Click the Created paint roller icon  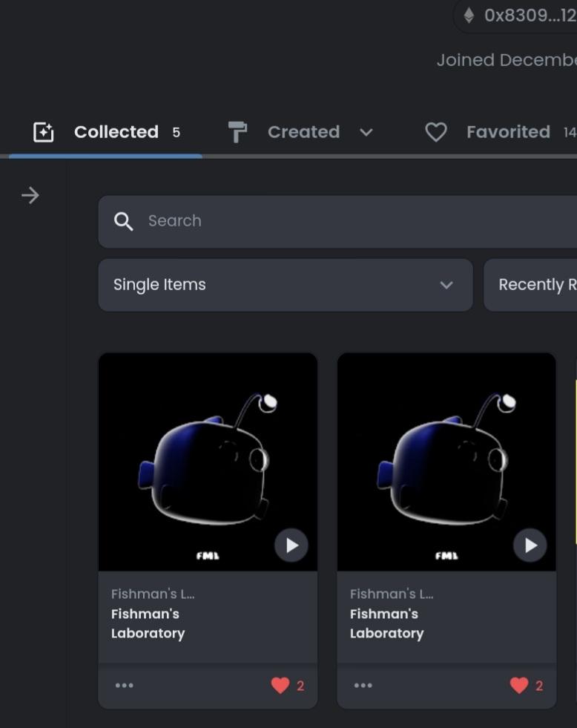[237, 132]
